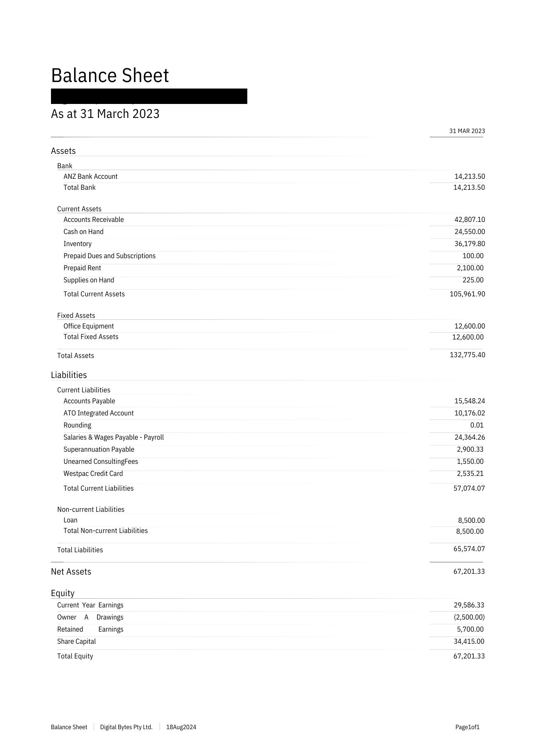
Task: Click the ANZ Bank Account row label
Action: [x=90, y=177]
